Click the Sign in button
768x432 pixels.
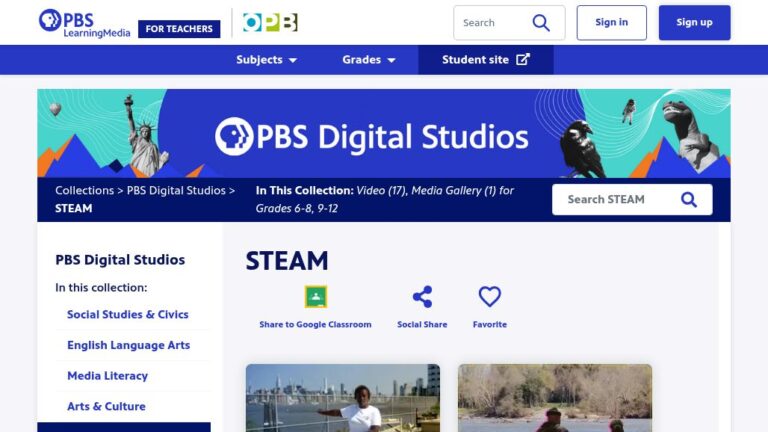coord(611,23)
